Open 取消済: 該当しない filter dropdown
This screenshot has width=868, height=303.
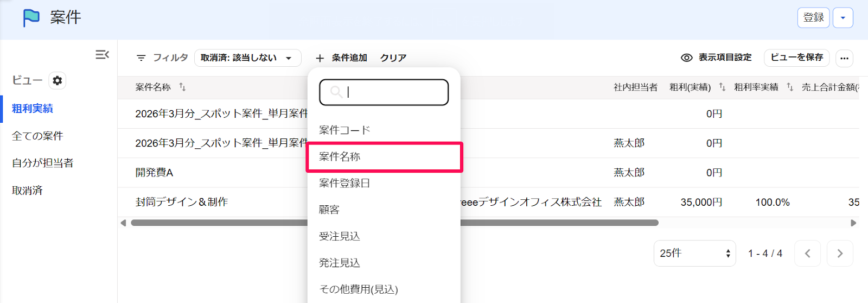tap(247, 58)
